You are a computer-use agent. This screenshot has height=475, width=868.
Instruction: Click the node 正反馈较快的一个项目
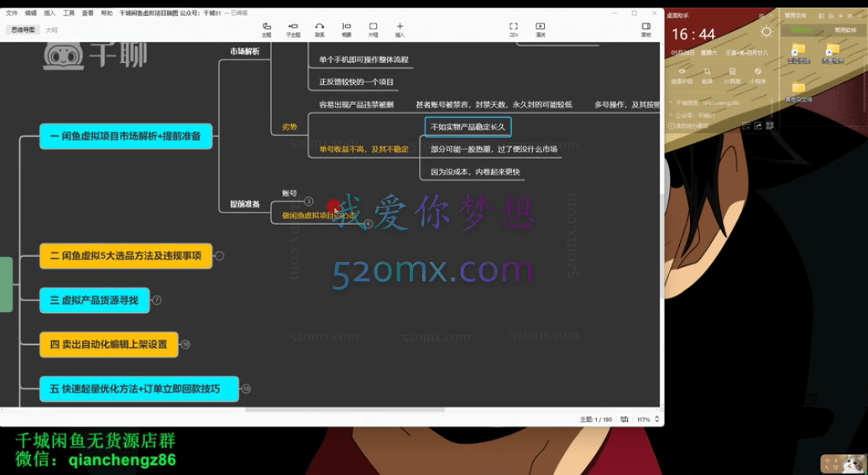tap(356, 82)
